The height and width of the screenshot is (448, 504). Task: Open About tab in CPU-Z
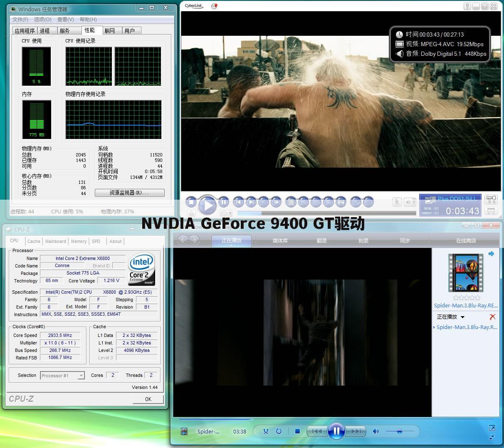(115, 241)
